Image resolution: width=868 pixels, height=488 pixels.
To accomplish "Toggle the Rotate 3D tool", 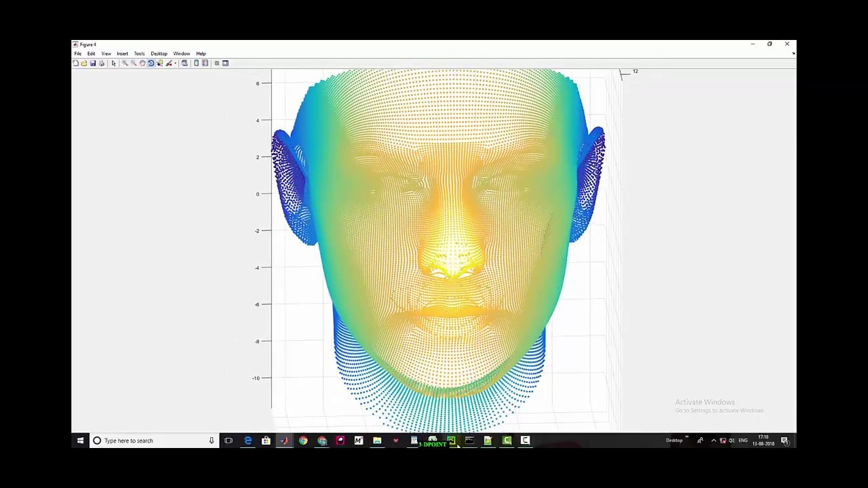I will tap(151, 63).
